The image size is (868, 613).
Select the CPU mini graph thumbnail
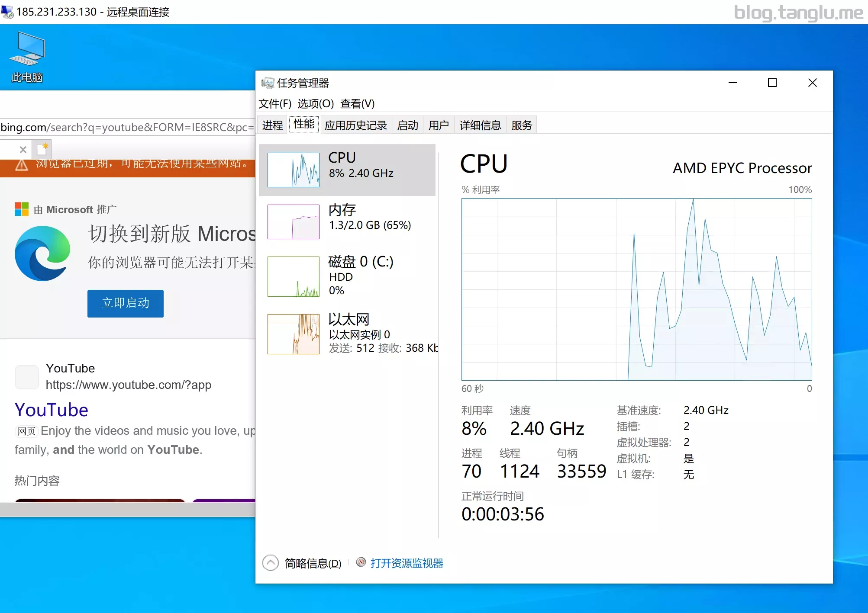click(294, 170)
